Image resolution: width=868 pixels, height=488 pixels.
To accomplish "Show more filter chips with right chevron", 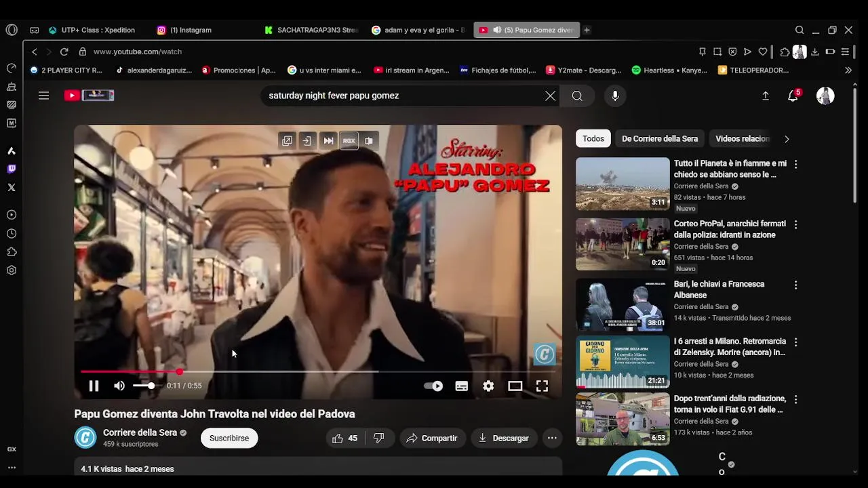I will (x=787, y=139).
